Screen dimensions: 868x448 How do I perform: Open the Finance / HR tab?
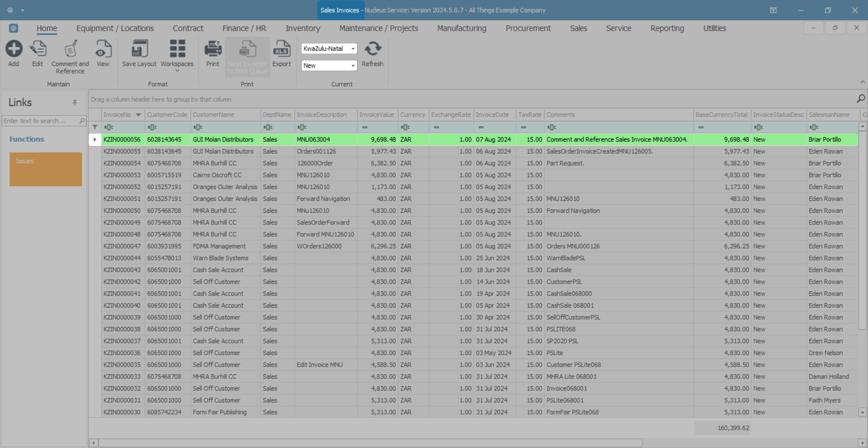coord(244,28)
